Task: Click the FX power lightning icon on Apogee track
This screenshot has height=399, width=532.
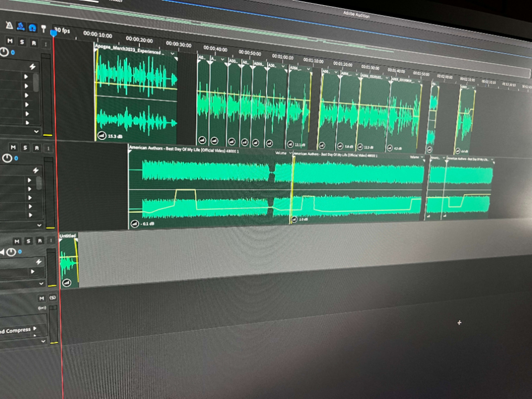Action: [32, 66]
